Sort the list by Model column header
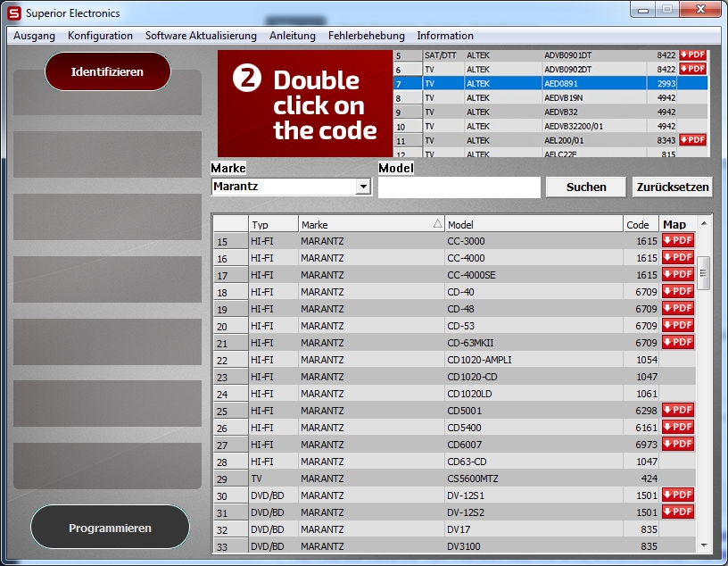728x566 pixels. point(533,225)
